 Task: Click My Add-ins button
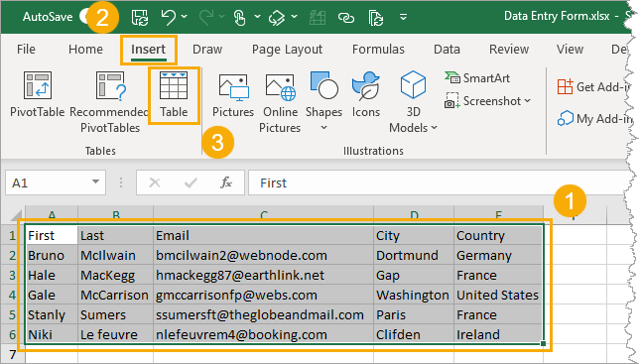(x=594, y=119)
